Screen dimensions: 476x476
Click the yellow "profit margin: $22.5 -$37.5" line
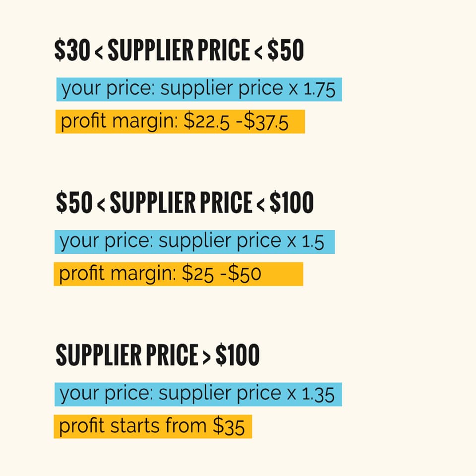pyautogui.click(x=180, y=121)
